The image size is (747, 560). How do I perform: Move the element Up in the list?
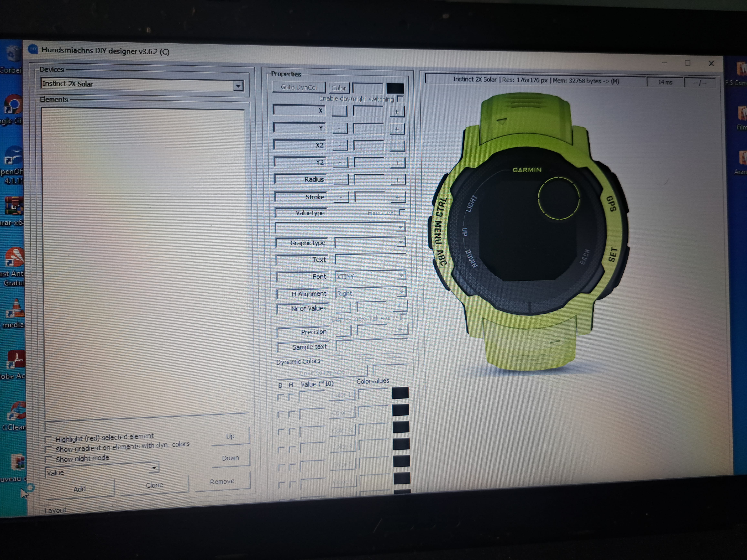(231, 436)
